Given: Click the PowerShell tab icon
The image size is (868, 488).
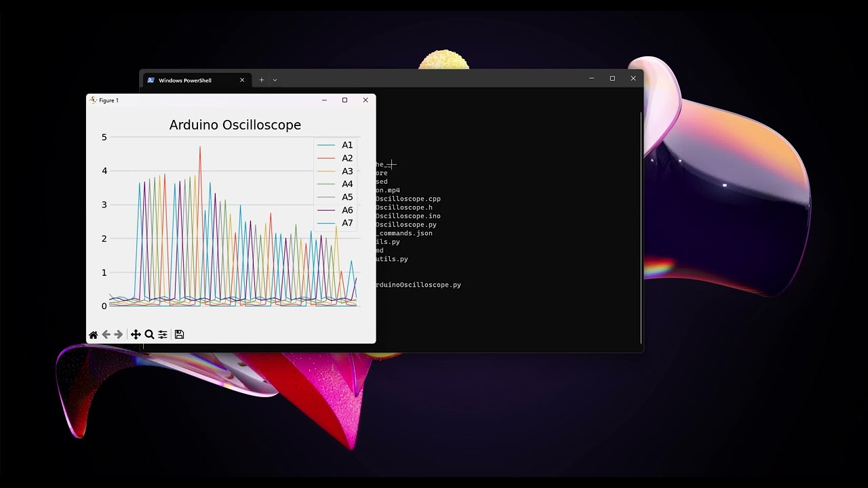Looking at the screenshot, I should click(151, 80).
